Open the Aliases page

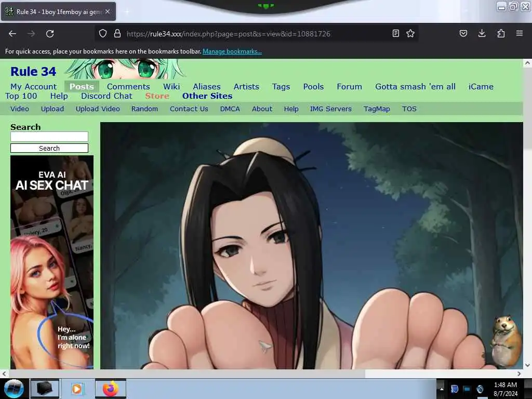[207, 87]
